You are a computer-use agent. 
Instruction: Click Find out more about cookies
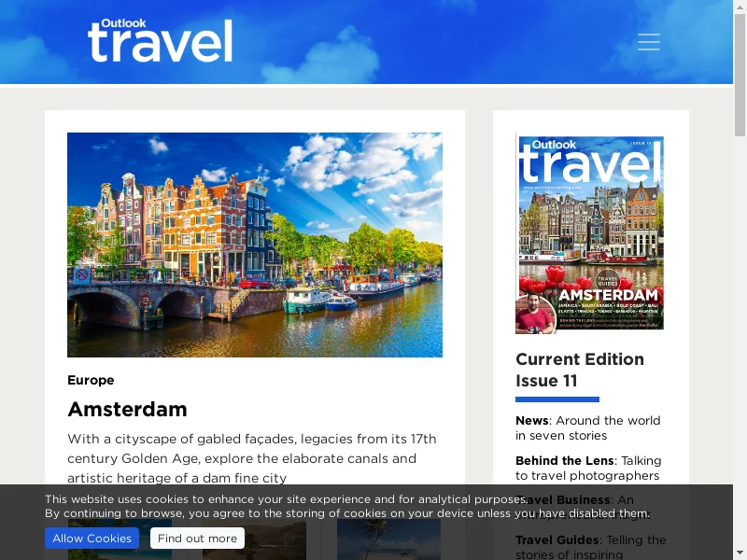(x=197, y=539)
